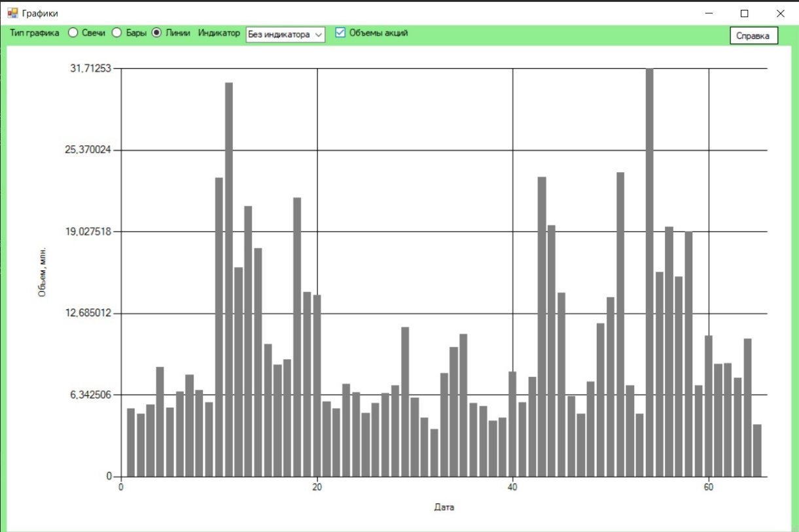The image size is (799, 532).
Task: Click the 6,342506 y-axis value
Action: click(x=90, y=395)
